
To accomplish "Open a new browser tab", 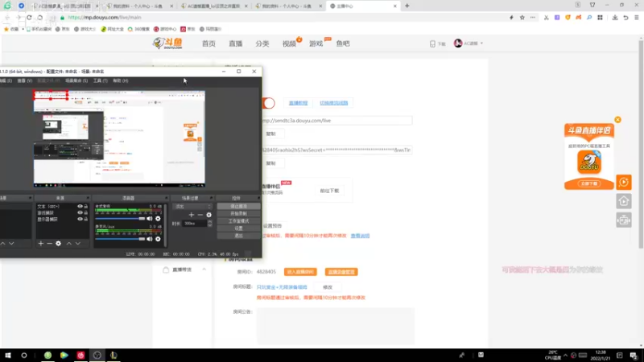I will pyautogui.click(x=407, y=6).
